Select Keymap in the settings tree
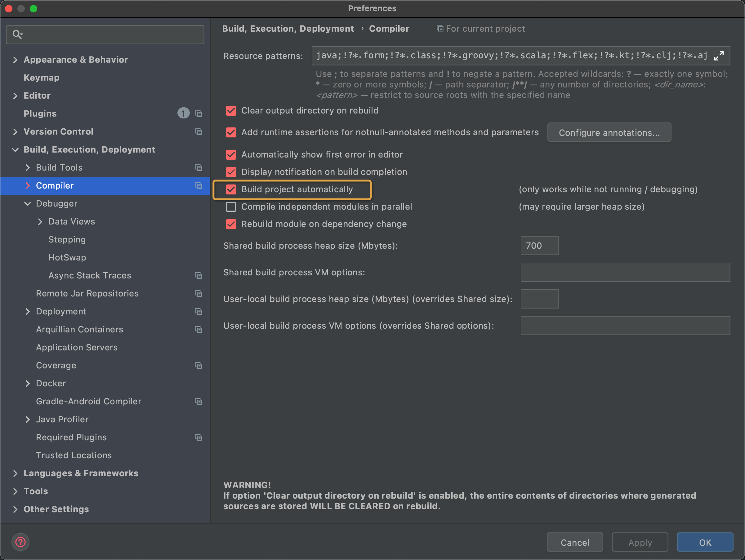Screen dimensions: 745x560 pyautogui.click(x=42, y=78)
